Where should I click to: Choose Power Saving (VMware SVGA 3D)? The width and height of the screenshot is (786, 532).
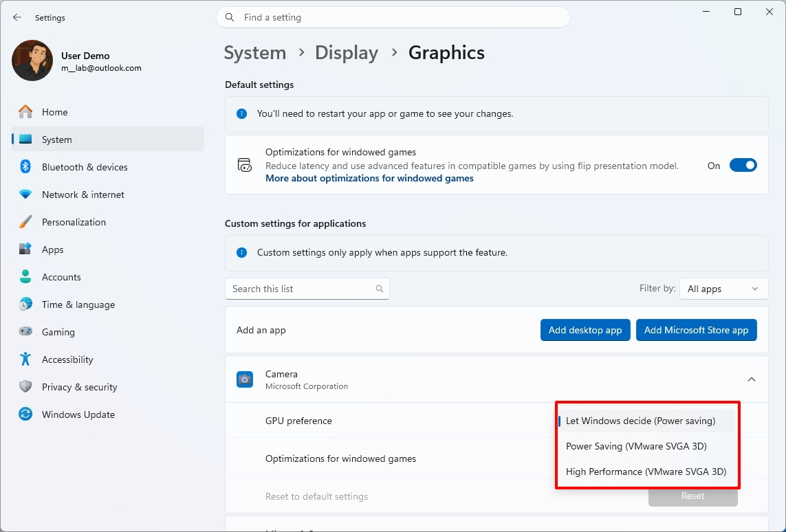point(646,446)
